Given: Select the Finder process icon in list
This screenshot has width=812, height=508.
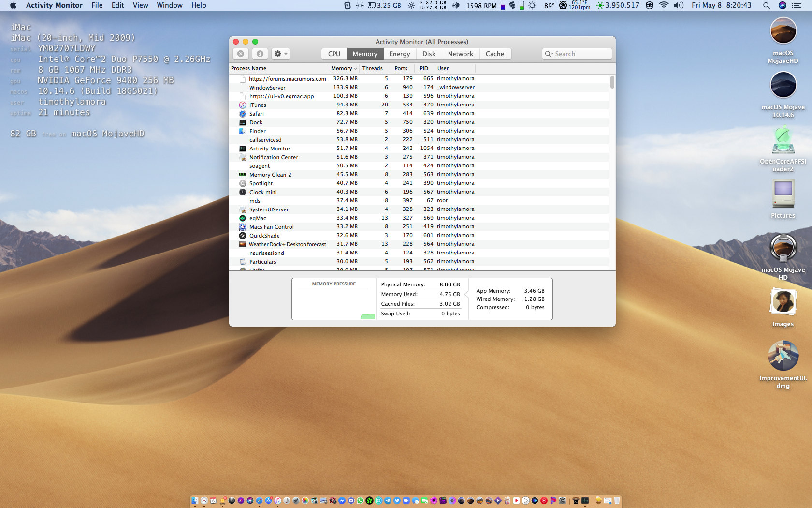Looking at the screenshot, I should pos(243,131).
